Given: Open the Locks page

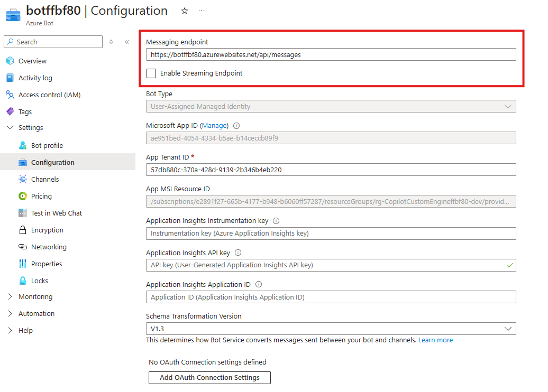Looking at the screenshot, I should click(40, 281).
